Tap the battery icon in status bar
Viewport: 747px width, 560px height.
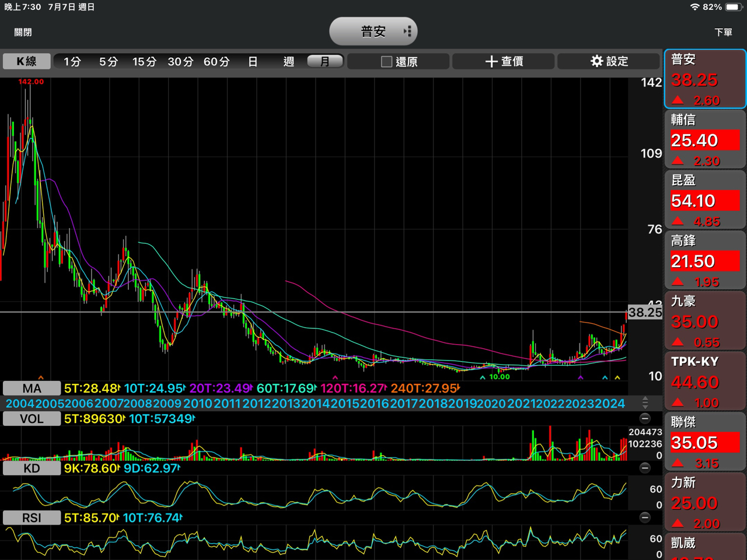733,7
